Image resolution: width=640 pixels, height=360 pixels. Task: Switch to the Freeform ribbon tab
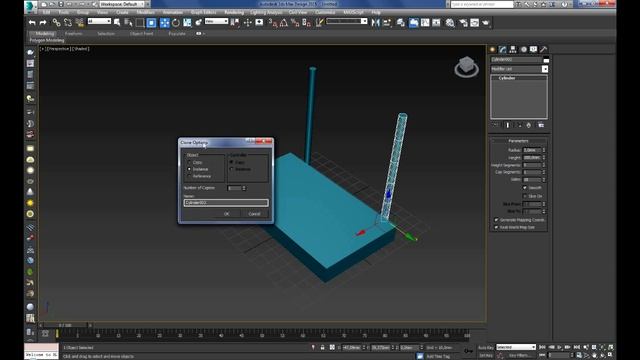tap(74, 34)
